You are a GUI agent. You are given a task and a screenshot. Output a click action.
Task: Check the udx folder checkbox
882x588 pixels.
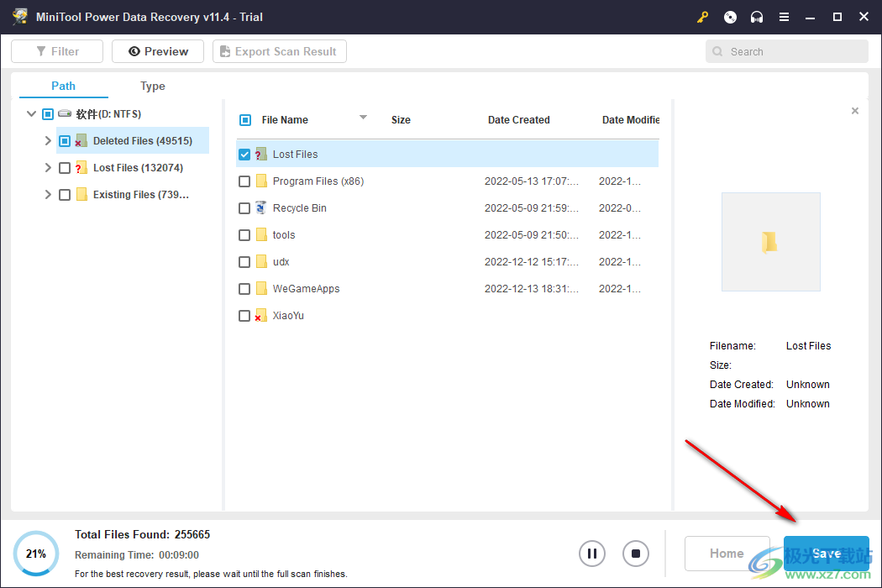click(x=244, y=262)
